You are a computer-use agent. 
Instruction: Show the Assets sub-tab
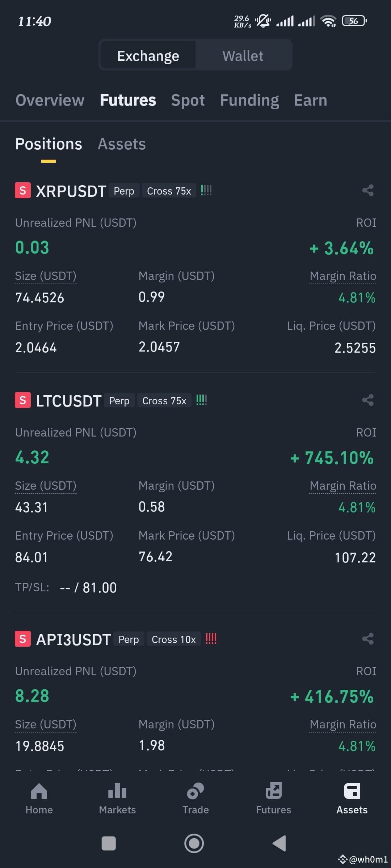pos(122,144)
